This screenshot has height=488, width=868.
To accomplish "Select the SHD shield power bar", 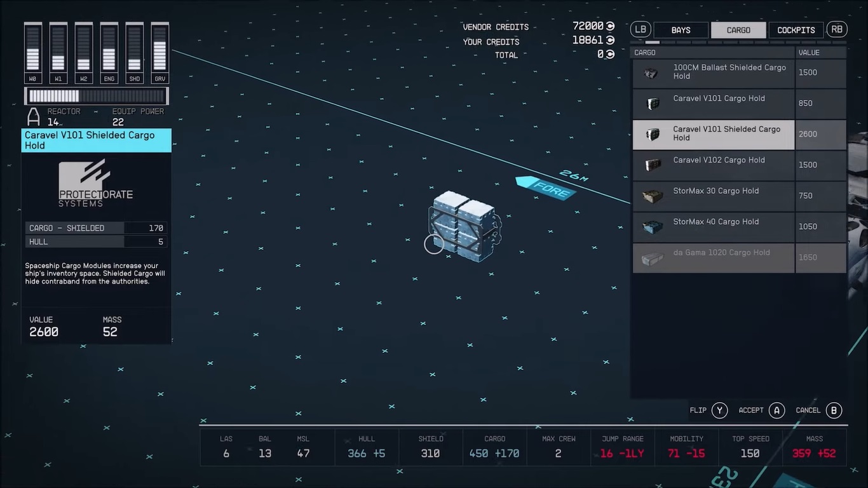I will (135, 53).
